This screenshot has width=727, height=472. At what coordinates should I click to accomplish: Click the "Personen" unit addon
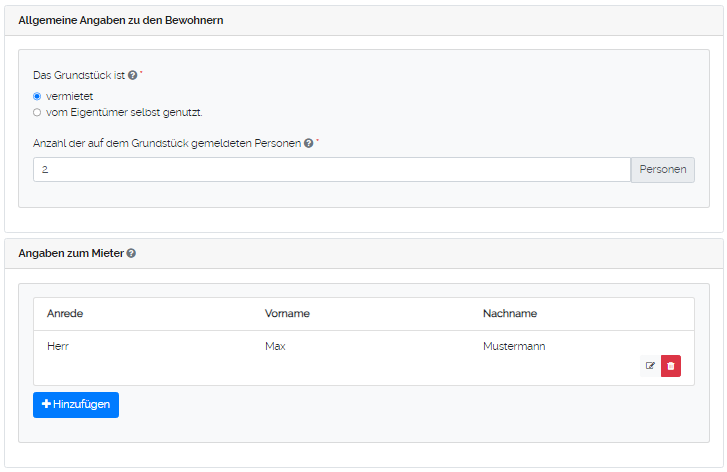pyautogui.click(x=662, y=170)
